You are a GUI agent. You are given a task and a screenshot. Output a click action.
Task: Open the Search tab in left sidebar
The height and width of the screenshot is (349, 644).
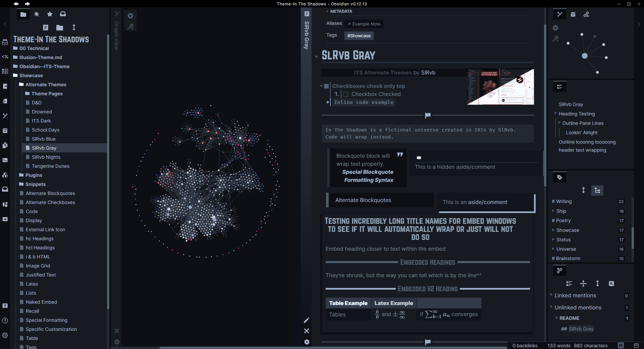click(x=37, y=14)
